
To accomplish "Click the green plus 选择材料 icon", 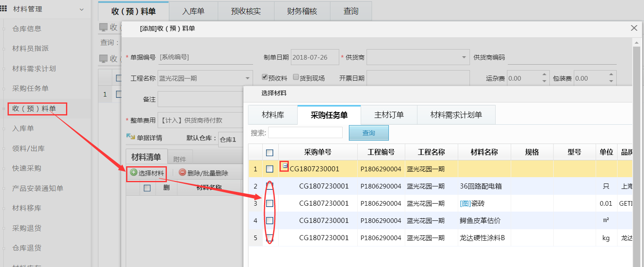I will coord(134,173).
